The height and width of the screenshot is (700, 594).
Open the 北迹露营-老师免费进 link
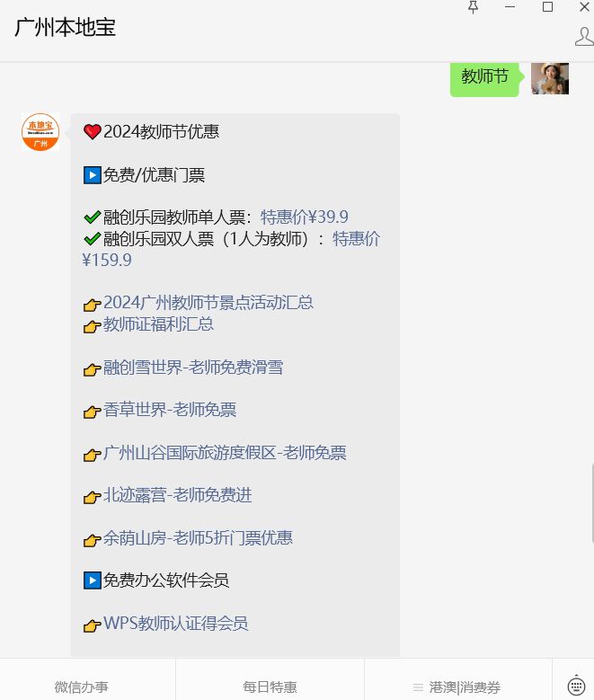coord(177,495)
